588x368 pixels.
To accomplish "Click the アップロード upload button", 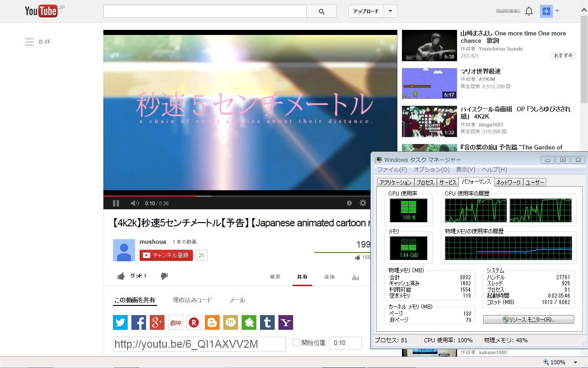I will (x=366, y=11).
